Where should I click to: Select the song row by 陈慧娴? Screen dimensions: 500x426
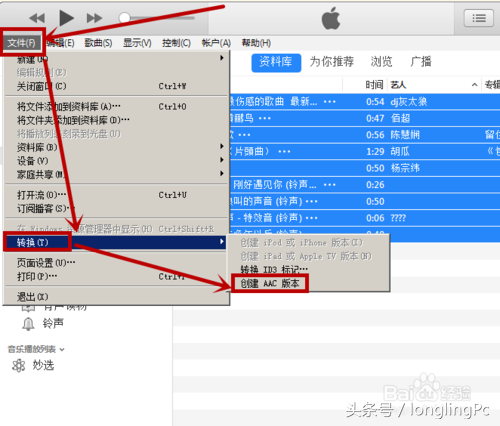[x=365, y=135]
